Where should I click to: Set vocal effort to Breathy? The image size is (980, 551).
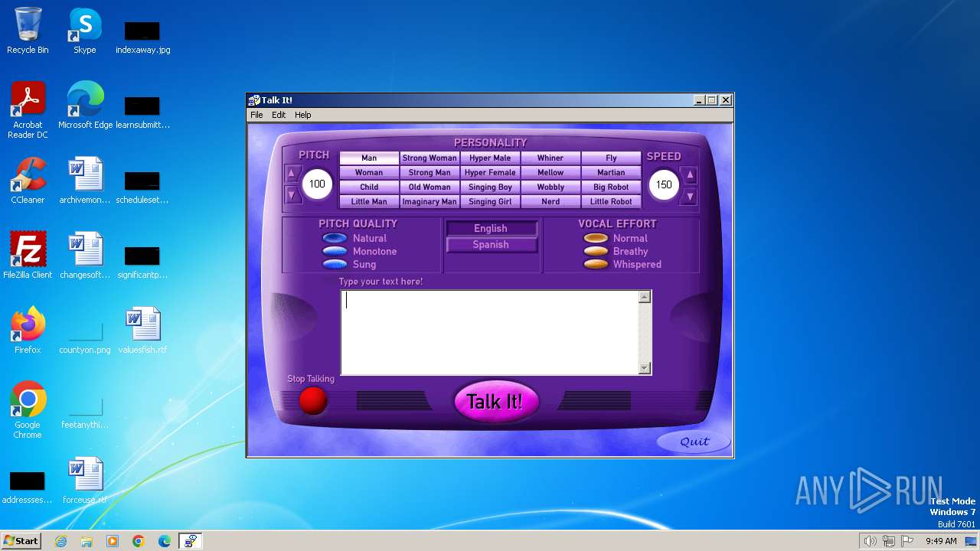point(596,251)
